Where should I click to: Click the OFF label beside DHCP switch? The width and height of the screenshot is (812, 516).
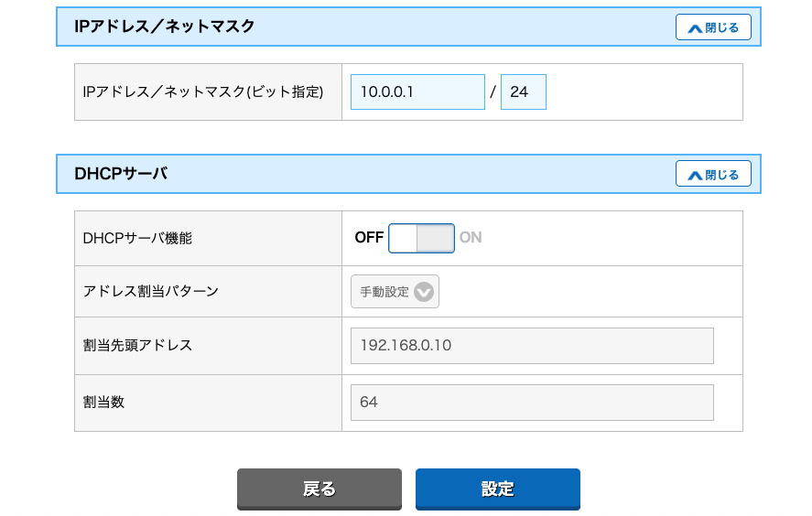pyautogui.click(x=369, y=238)
